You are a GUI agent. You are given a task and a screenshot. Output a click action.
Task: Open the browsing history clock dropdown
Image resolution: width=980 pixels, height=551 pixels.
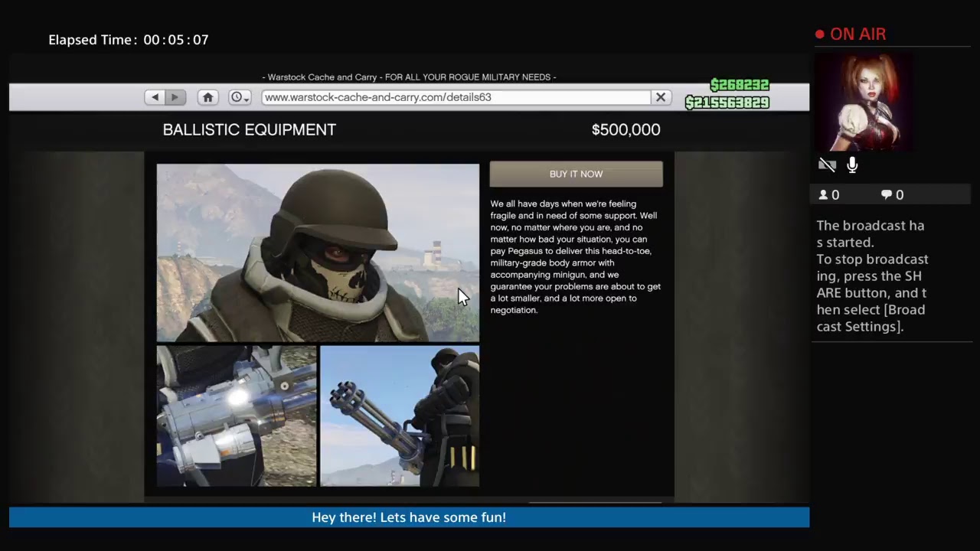coord(240,97)
